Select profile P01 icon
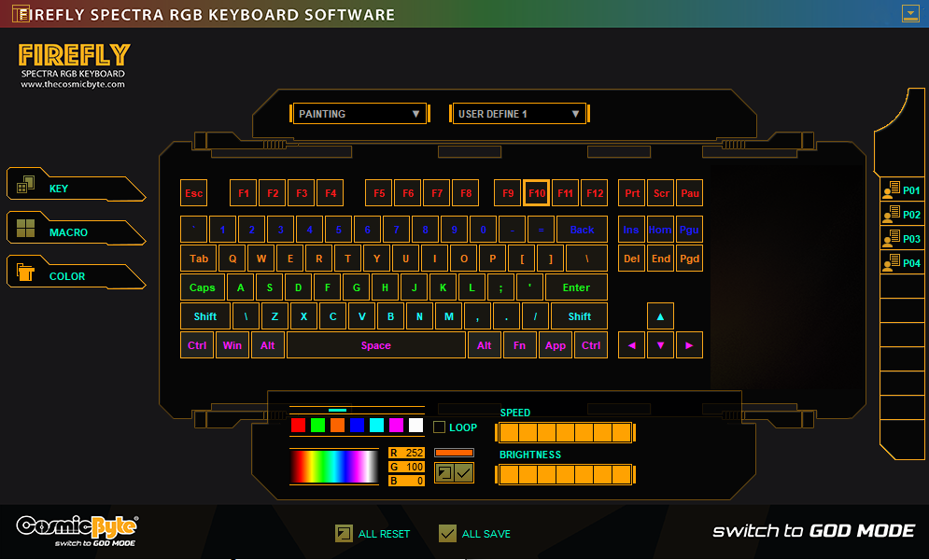Viewport: 929px width, 560px height. point(891,190)
